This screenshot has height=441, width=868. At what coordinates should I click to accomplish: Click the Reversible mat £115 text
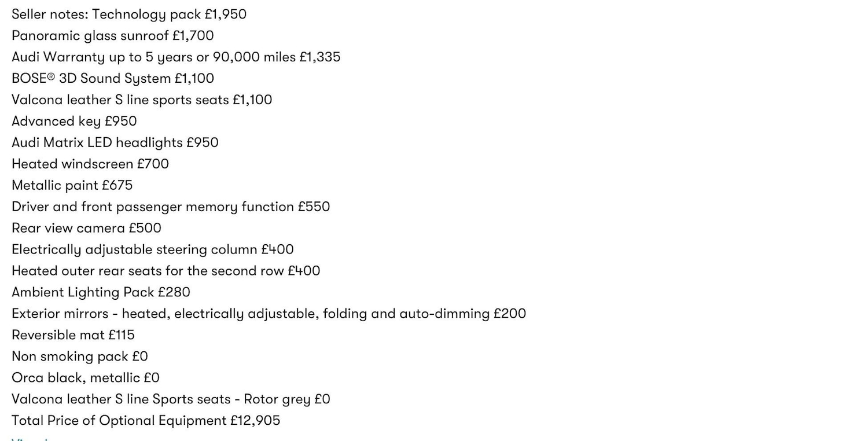73,336
